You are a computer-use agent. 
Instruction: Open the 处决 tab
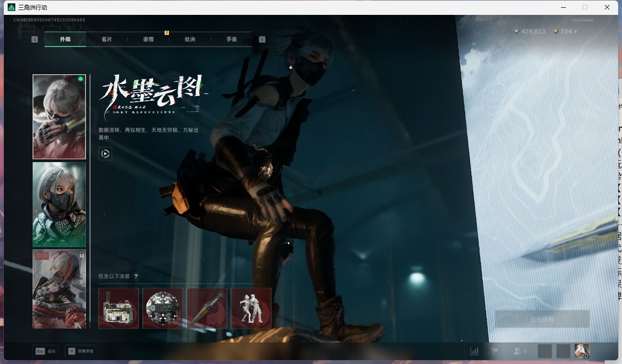click(x=189, y=39)
